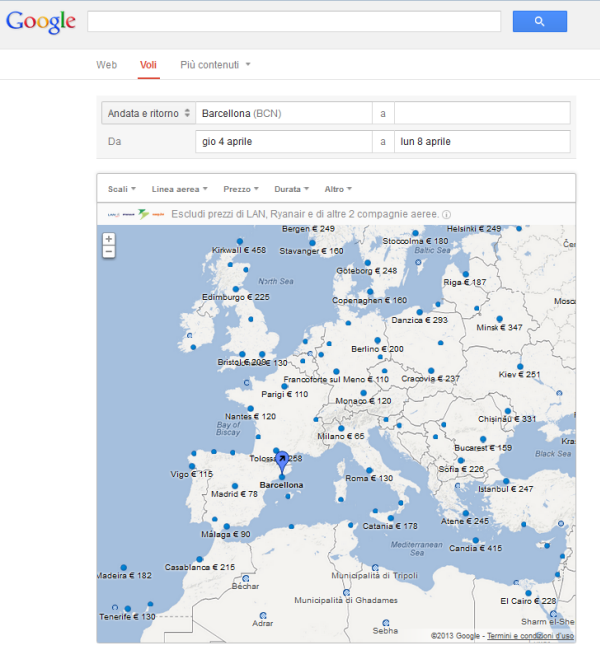Select the Voli tab
The image size is (600, 648).
(148, 65)
